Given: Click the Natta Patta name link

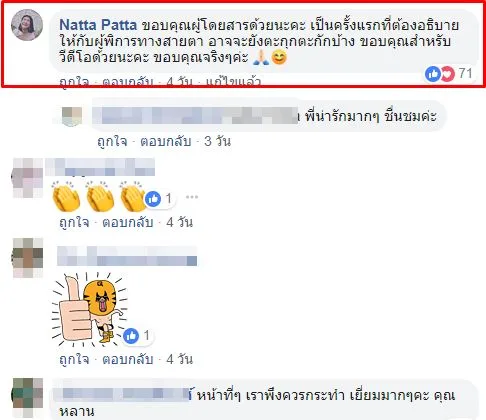Looking at the screenshot, I should (x=98, y=25).
